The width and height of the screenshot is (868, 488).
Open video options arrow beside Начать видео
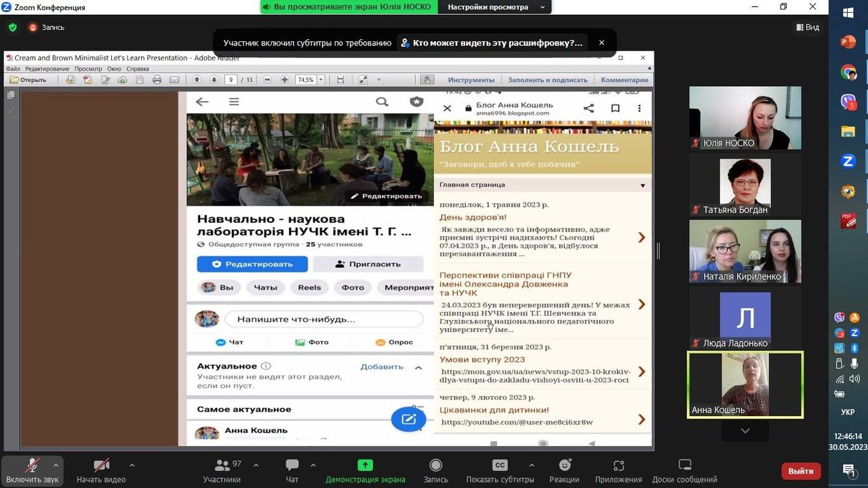click(132, 466)
